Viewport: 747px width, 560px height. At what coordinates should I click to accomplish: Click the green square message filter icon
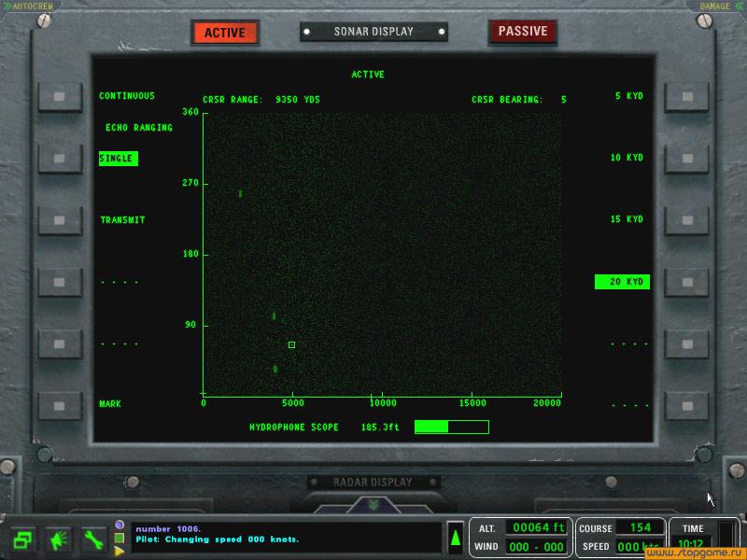pos(120,538)
